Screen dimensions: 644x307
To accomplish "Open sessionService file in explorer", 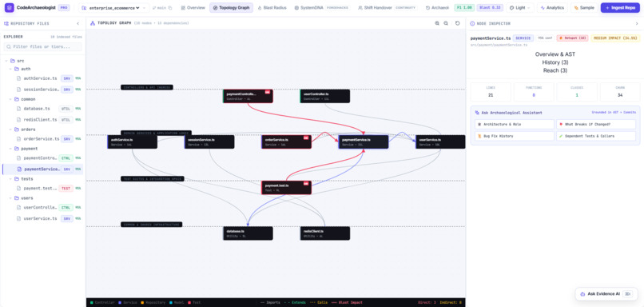I will pos(42,90).
